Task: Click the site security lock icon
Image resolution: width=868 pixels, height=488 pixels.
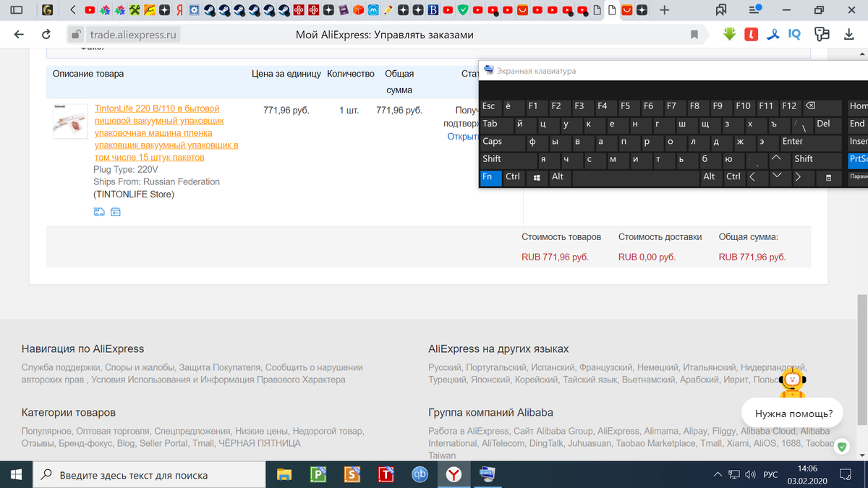Action: pyautogui.click(x=76, y=35)
